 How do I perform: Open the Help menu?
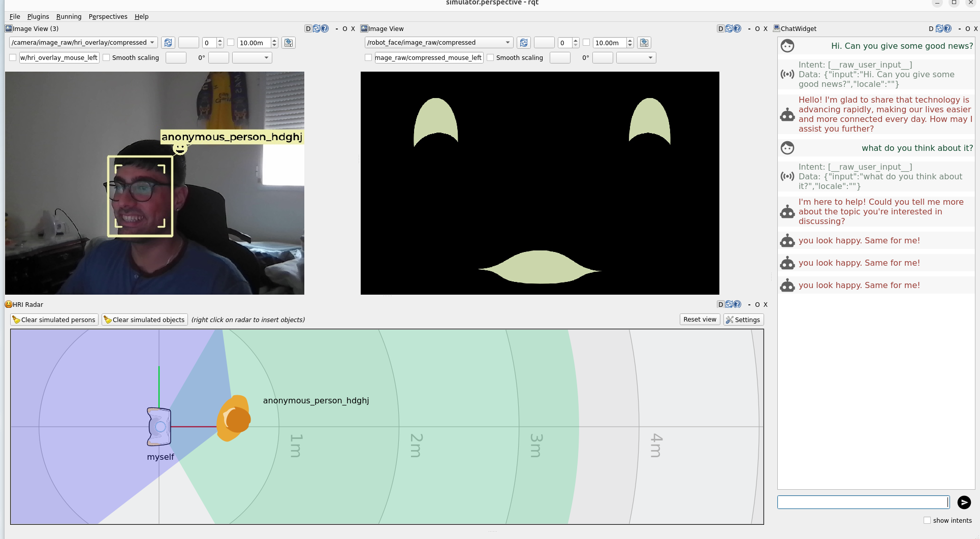(x=141, y=16)
